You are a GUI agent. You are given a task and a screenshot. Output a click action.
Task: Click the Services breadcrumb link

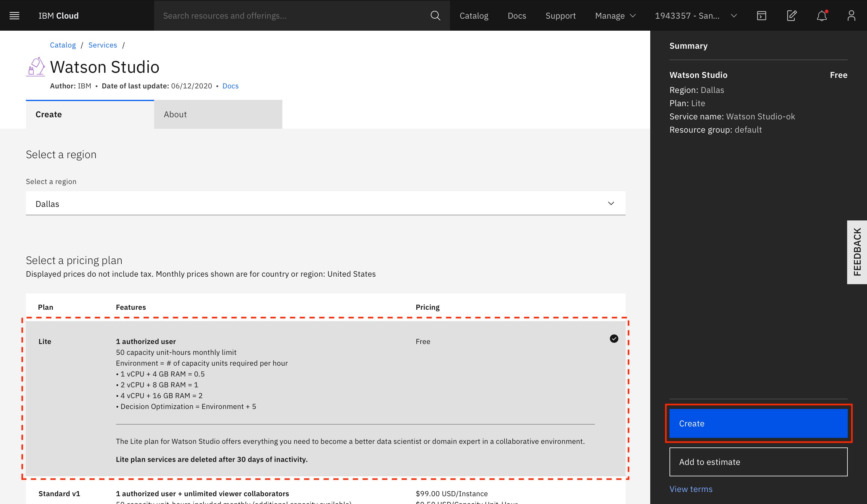pos(103,45)
